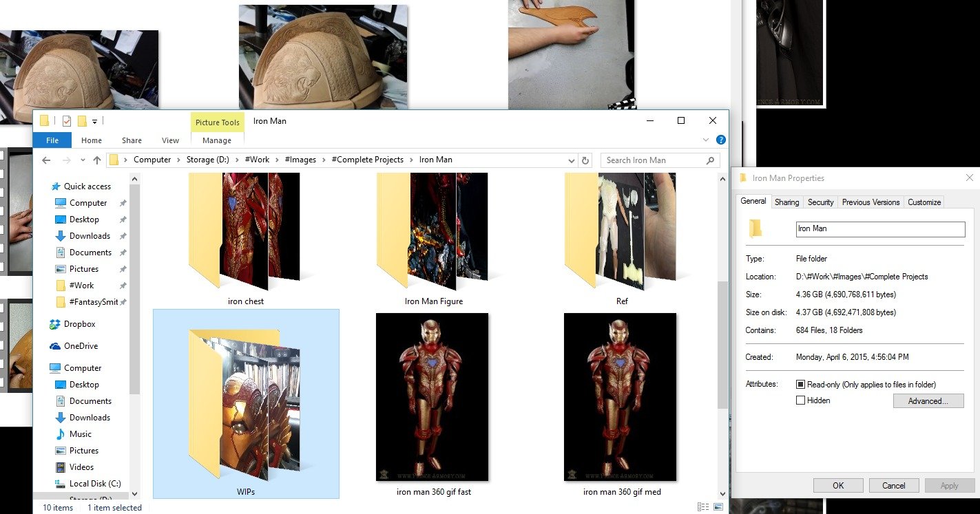
Task: Open the File menu tab
Action: coord(52,140)
